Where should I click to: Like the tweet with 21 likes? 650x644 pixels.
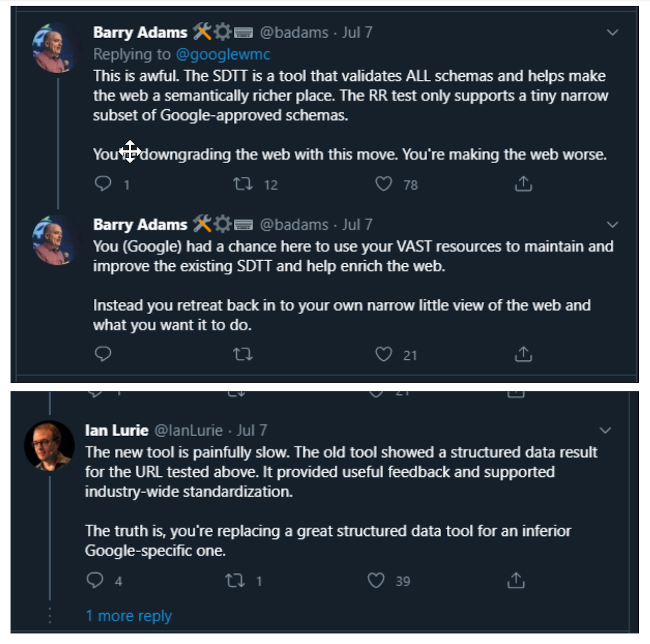(x=383, y=354)
